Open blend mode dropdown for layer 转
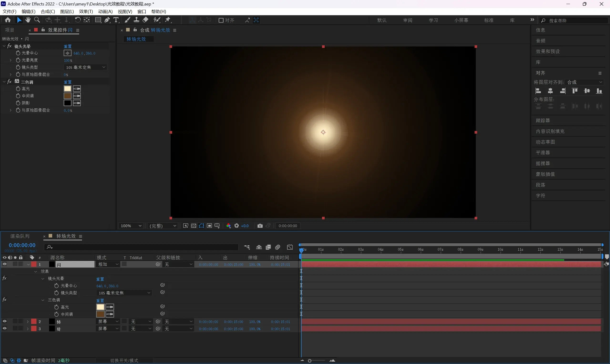Image resolution: width=610 pixels, height=364 pixels. (x=108, y=322)
